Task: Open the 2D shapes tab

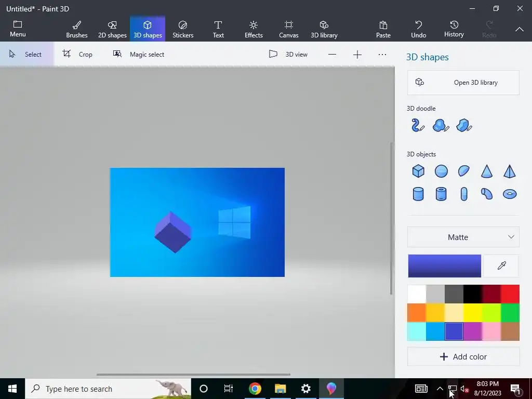Action: 112,29
